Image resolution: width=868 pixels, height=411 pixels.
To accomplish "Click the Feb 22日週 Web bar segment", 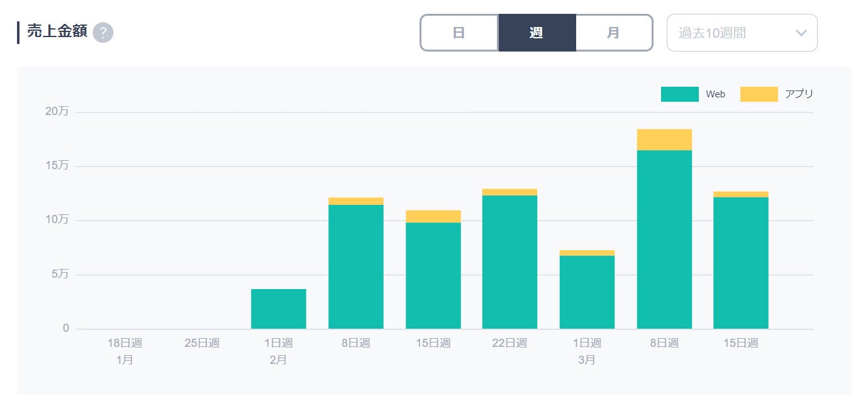I will (x=509, y=262).
